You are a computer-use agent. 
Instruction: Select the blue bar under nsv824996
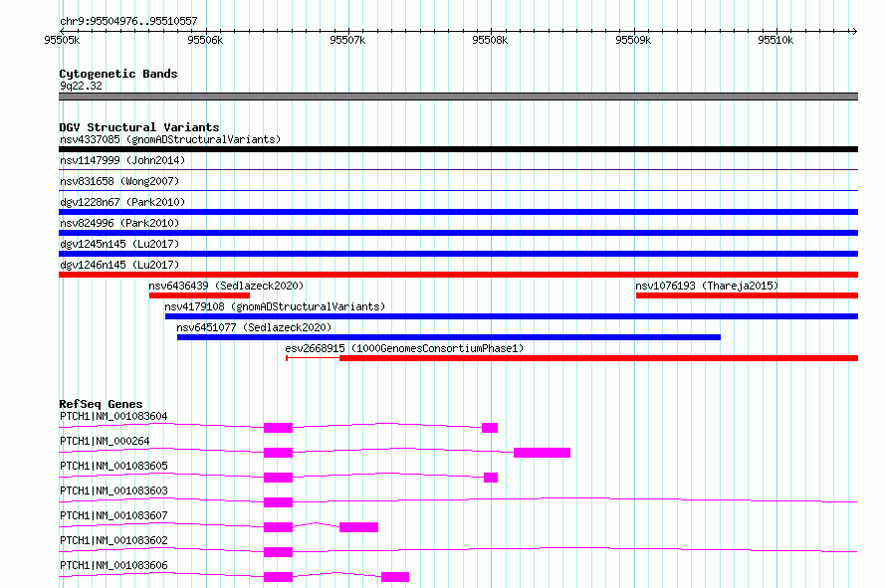(x=458, y=233)
